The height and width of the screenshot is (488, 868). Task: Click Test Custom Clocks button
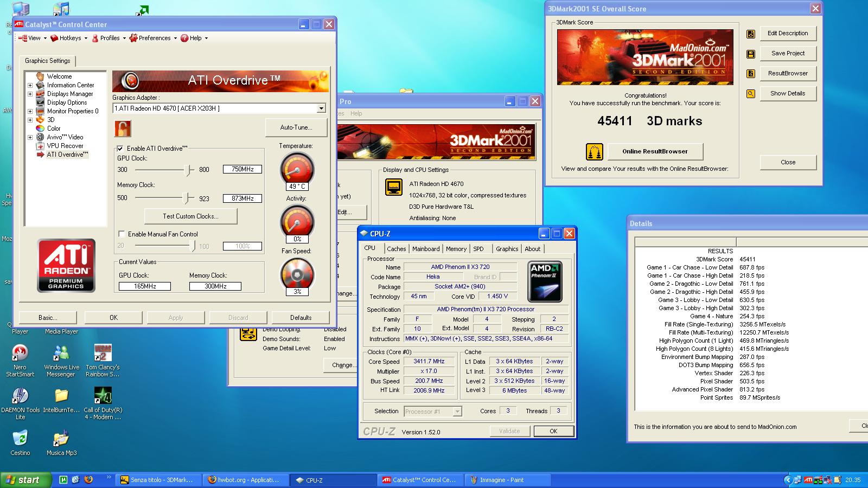(x=190, y=216)
